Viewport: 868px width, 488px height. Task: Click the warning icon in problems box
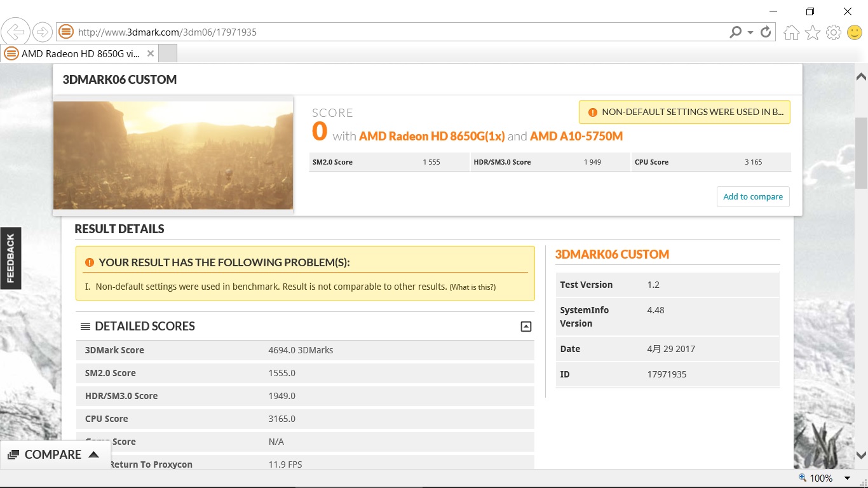pos(89,262)
